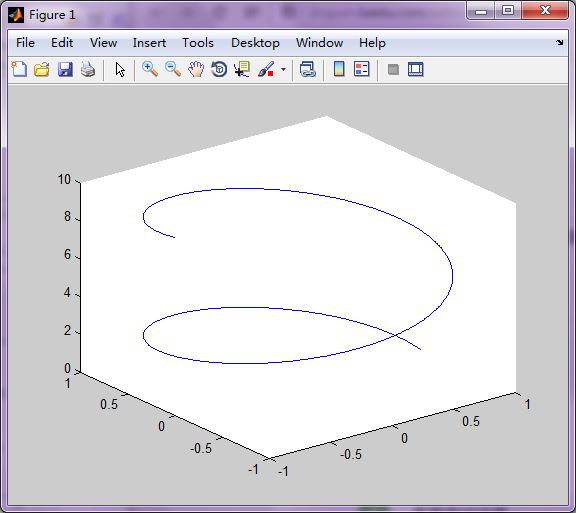
Task: Show plot tools and dock figure
Action: point(415,69)
